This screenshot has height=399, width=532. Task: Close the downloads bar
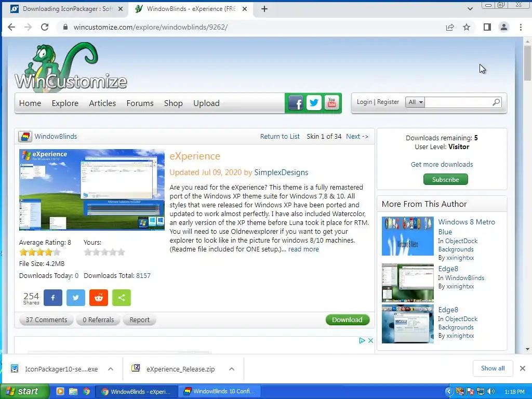click(523, 368)
